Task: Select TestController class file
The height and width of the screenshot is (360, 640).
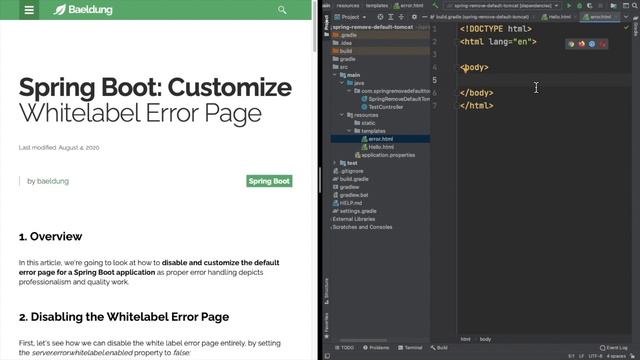Action: 382,107
